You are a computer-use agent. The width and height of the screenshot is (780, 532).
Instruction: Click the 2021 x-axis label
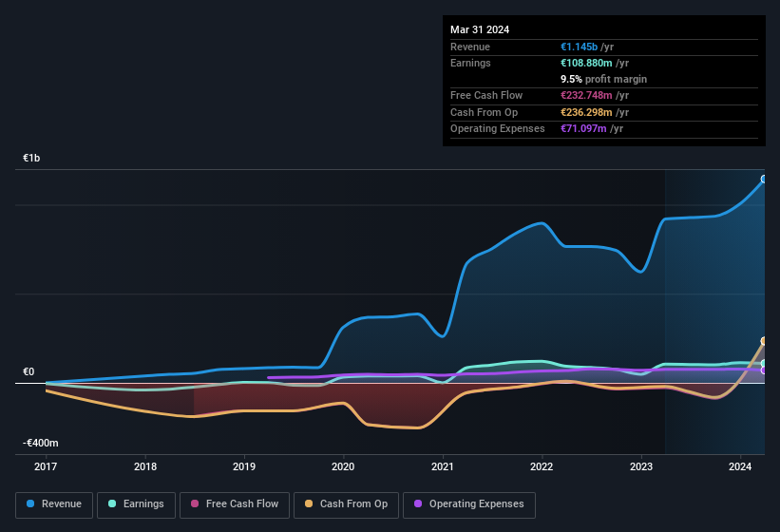tap(443, 466)
